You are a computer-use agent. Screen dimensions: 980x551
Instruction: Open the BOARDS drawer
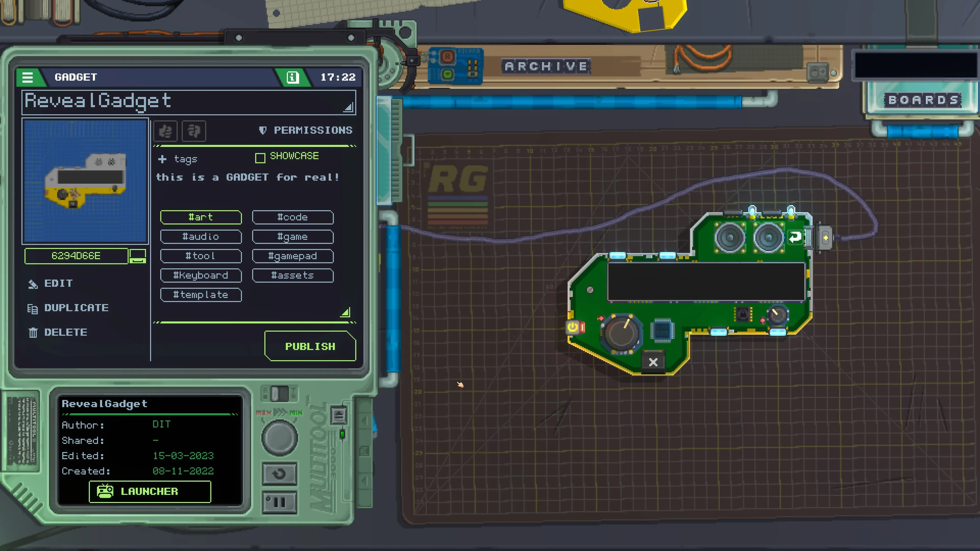[x=923, y=100]
